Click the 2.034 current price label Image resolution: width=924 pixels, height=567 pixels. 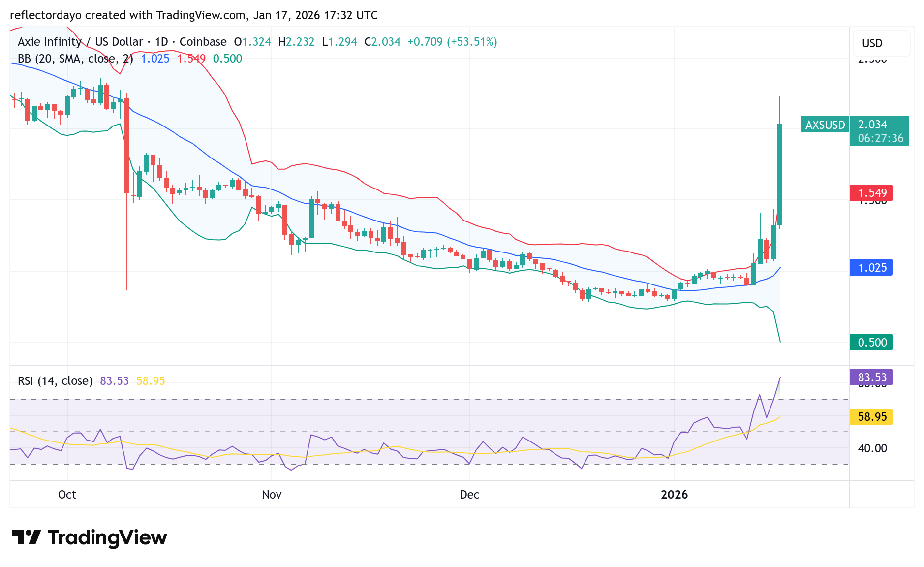[x=873, y=125]
